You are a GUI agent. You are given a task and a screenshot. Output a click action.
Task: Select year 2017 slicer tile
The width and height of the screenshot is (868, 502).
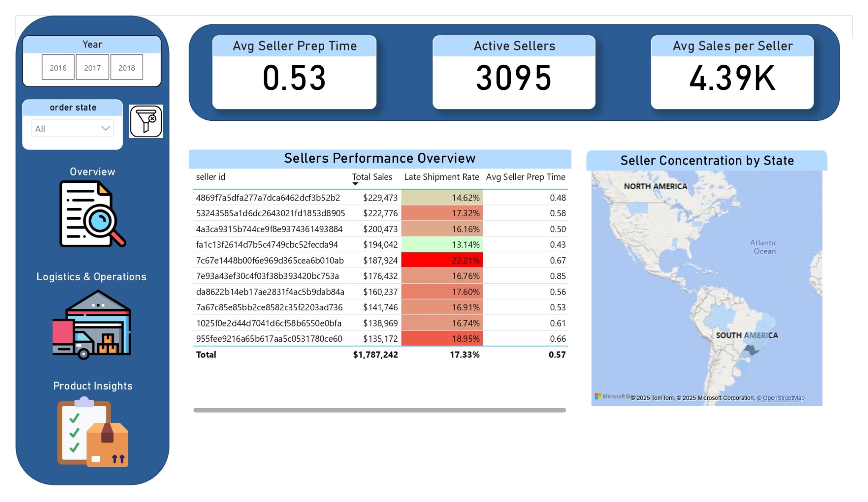point(92,67)
